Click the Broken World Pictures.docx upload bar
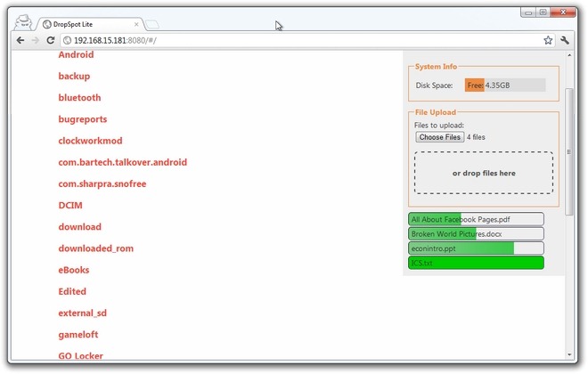588x374 pixels. click(476, 234)
